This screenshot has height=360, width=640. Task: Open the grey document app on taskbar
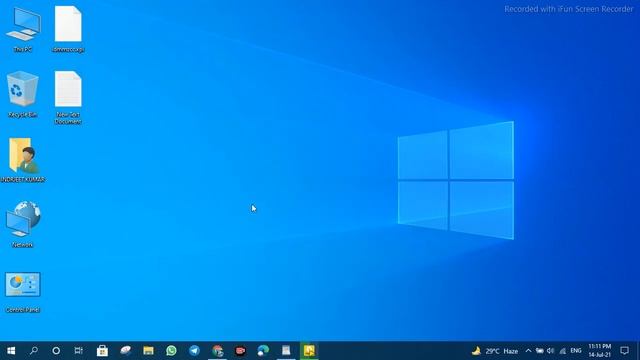click(286, 351)
